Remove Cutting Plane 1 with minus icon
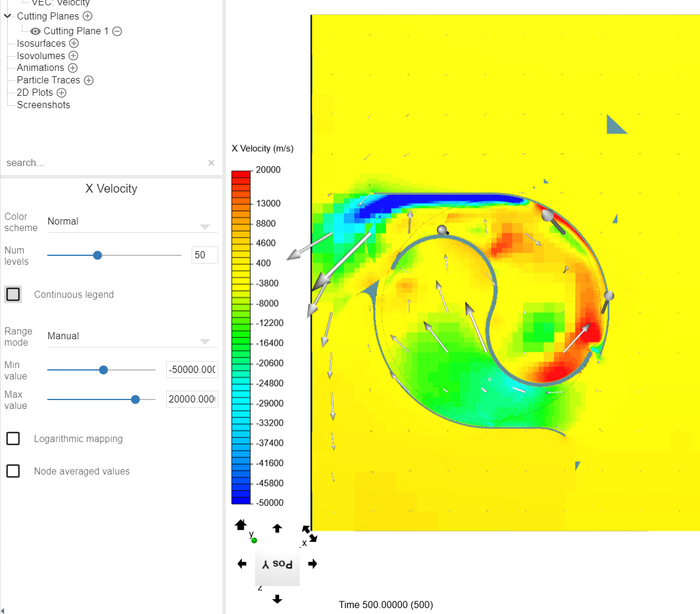This screenshot has width=700, height=614. click(117, 31)
